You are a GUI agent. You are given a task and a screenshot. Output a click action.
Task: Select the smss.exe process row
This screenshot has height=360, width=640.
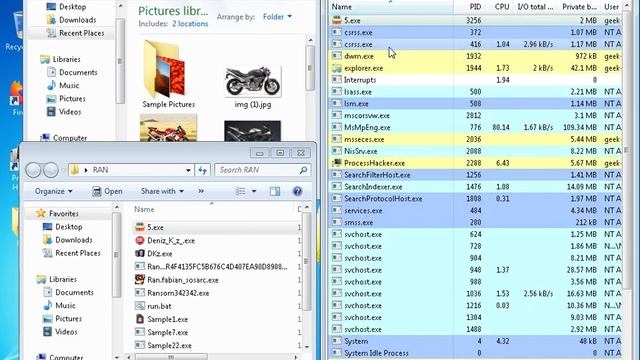click(x=475, y=222)
